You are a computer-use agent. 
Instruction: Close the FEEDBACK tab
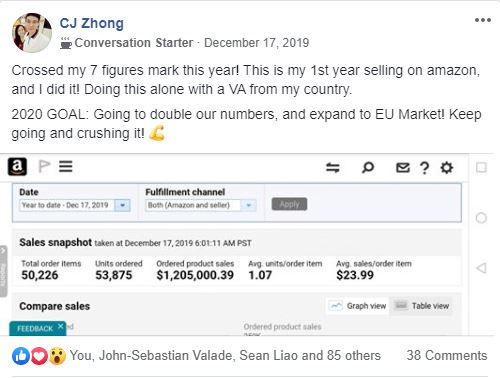pyautogui.click(x=60, y=326)
